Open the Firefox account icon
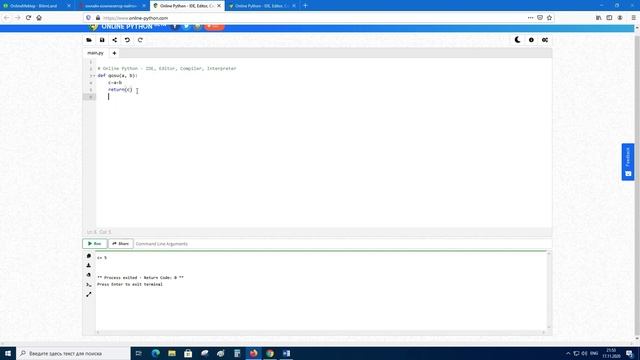The width and height of the screenshot is (640, 360). point(620,18)
